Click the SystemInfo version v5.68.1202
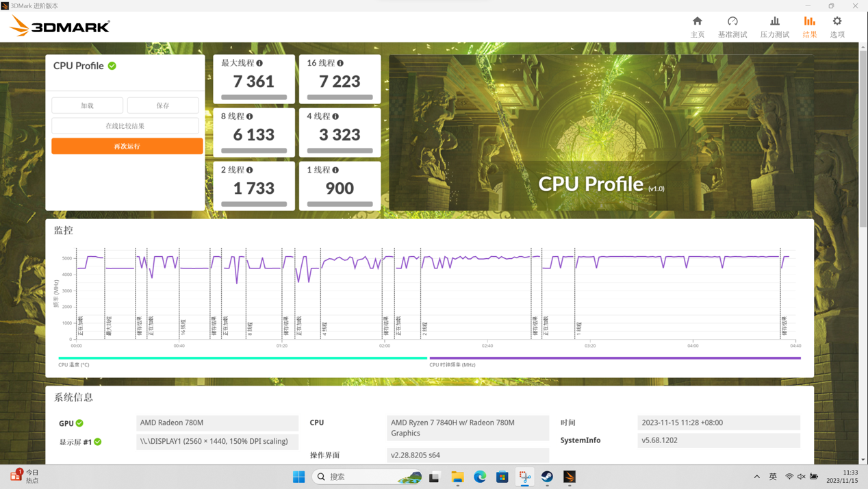Viewport: 868px width, 489px height. [719, 440]
